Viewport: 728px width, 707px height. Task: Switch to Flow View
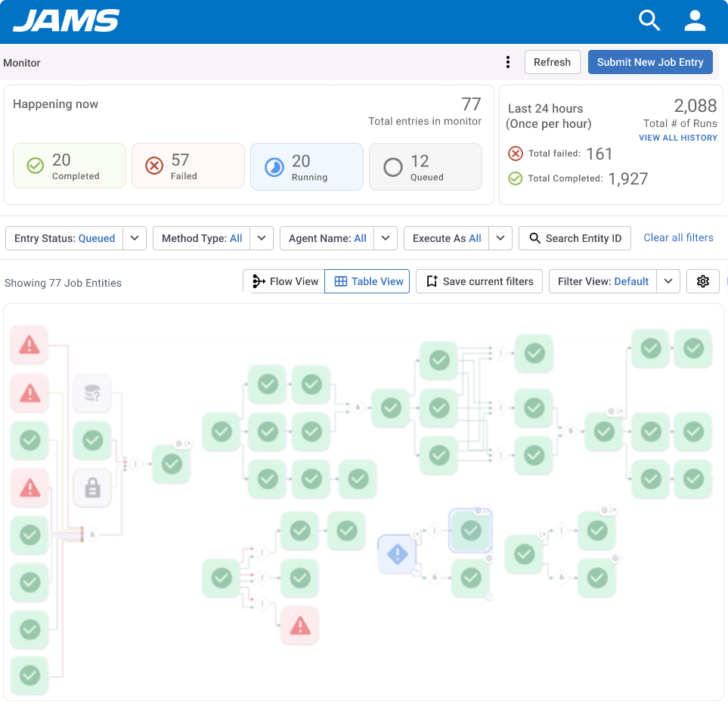tap(283, 281)
